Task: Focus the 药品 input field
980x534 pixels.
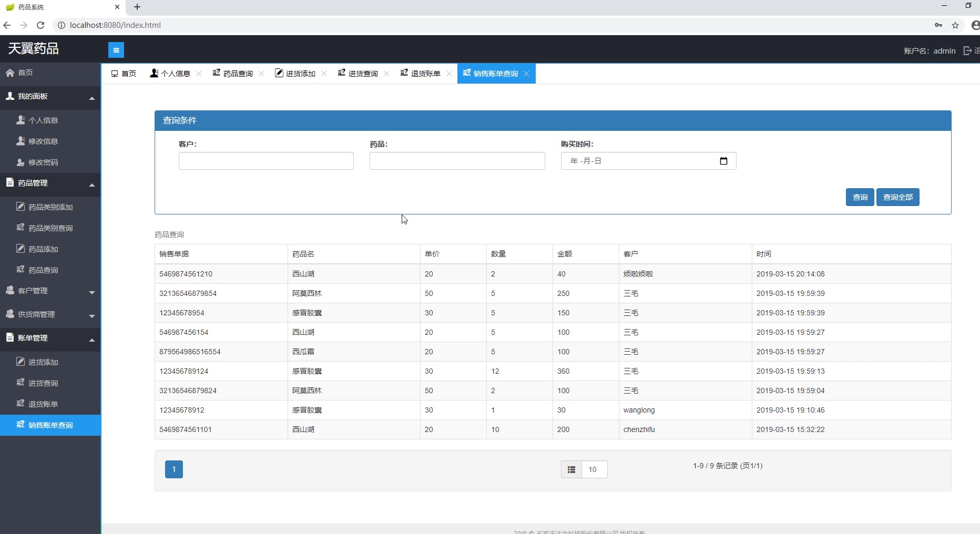Action: point(457,161)
